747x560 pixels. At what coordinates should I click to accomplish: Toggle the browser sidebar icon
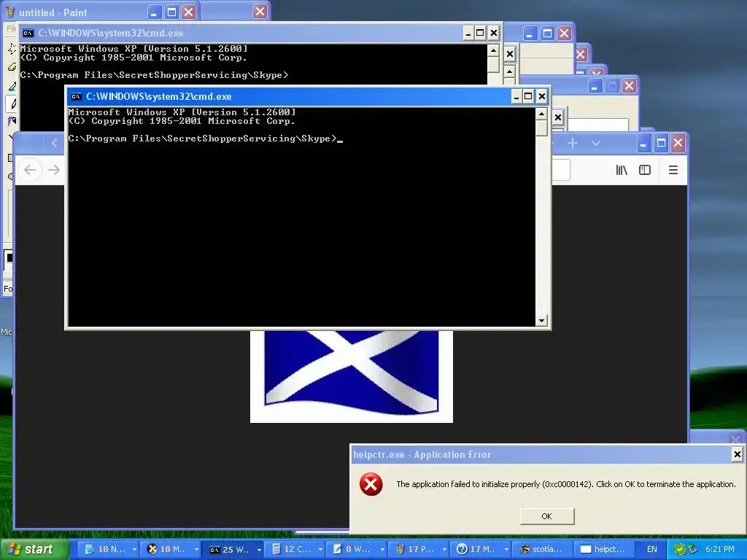[x=645, y=170]
